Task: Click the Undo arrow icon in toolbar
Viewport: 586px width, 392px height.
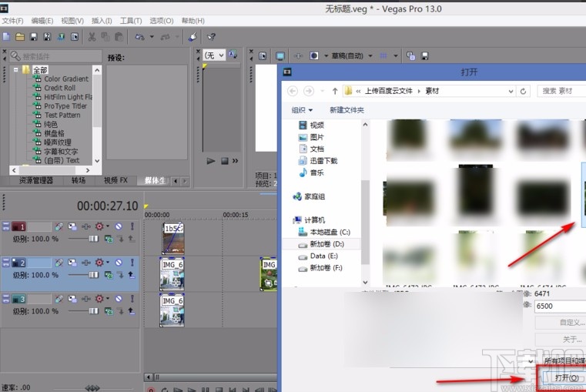Action: (x=139, y=36)
